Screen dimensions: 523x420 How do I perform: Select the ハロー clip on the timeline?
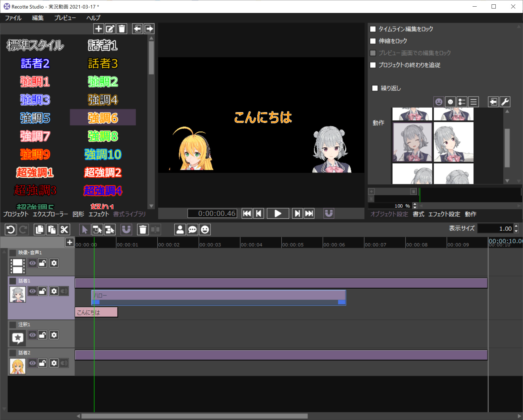point(219,297)
